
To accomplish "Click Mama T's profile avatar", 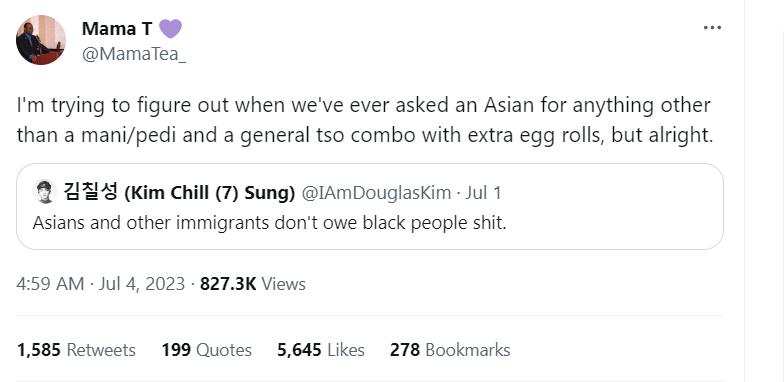I will point(40,40).
